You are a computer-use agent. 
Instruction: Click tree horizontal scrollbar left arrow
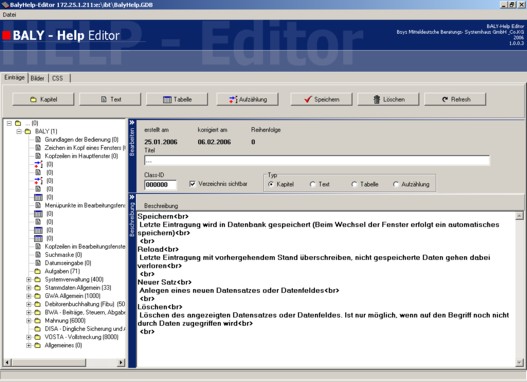[7, 363]
